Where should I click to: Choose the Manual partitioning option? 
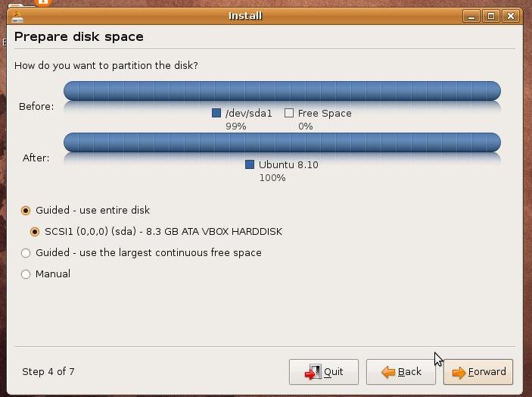click(26, 274)
